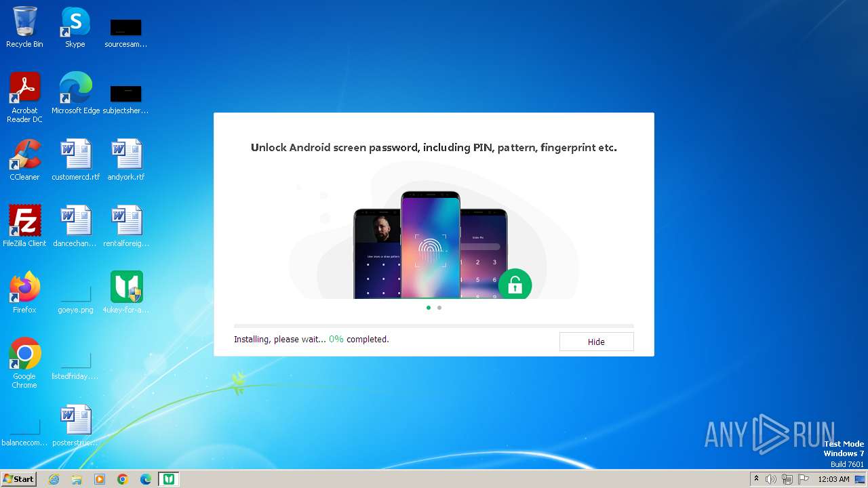This screenshot has height=488, width=868.
Task: Open Edge from the taskbar
Action: [146, 479]
